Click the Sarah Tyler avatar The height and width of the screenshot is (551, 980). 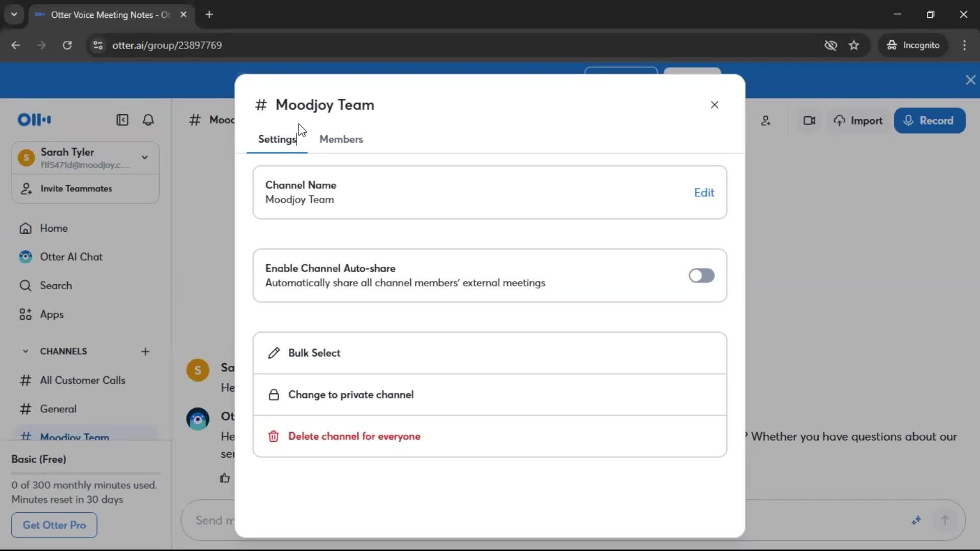point(26,158)
